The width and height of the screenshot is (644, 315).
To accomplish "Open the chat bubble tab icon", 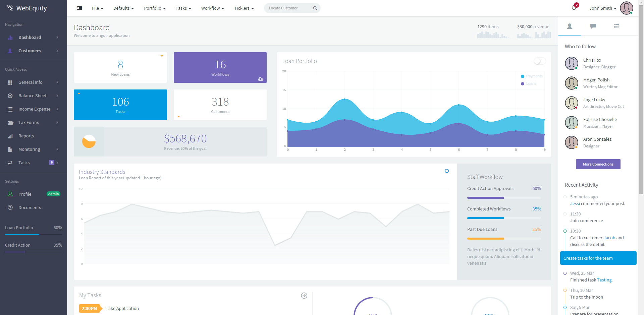I will click(593, 26).
